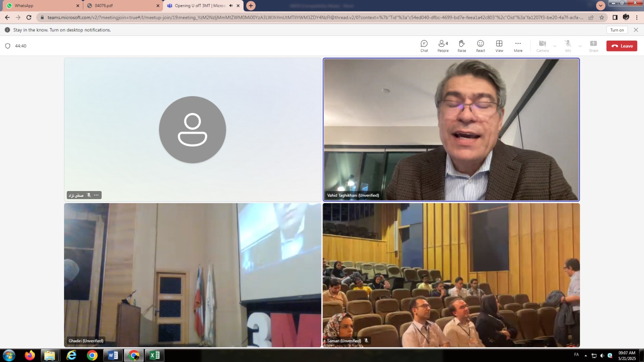Click the Share screen icon
The image size is (644, 362).
coord(593,46)
